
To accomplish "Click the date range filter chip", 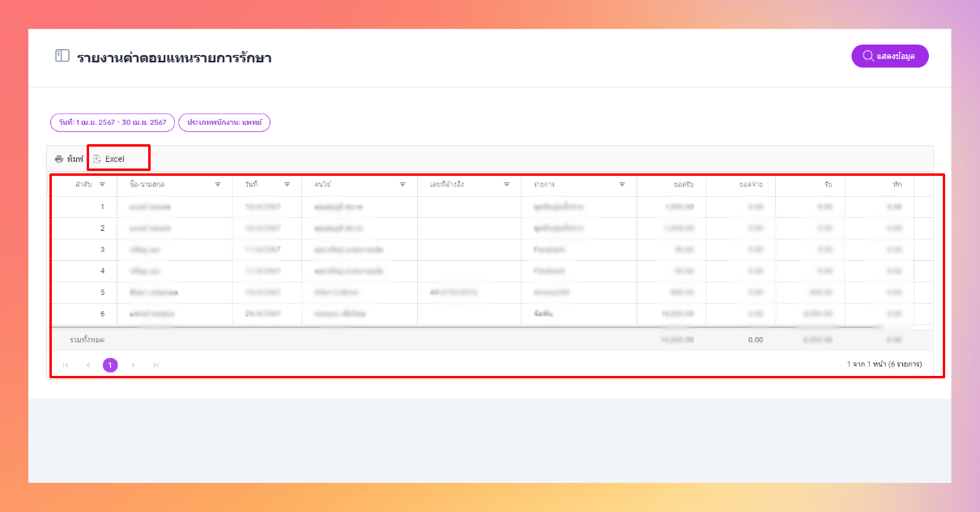I will tap(113, 122).
